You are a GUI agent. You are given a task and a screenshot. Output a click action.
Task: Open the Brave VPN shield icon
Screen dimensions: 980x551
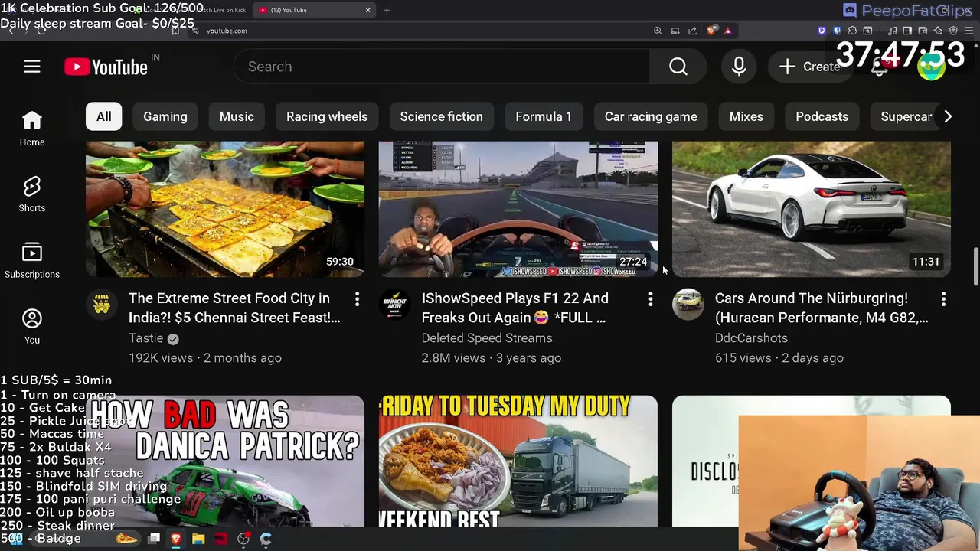(954, 31)
